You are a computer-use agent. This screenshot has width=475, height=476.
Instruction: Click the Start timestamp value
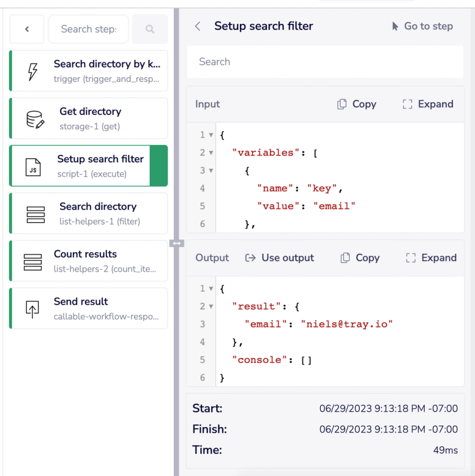(388, 409)
